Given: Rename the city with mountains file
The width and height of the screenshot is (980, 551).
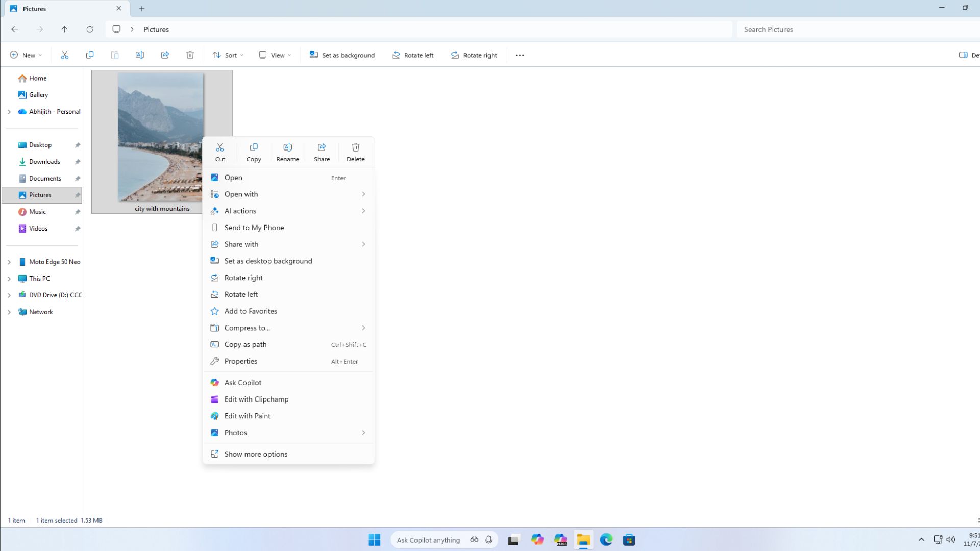Looking at the screenshot, I should point(287,151).
